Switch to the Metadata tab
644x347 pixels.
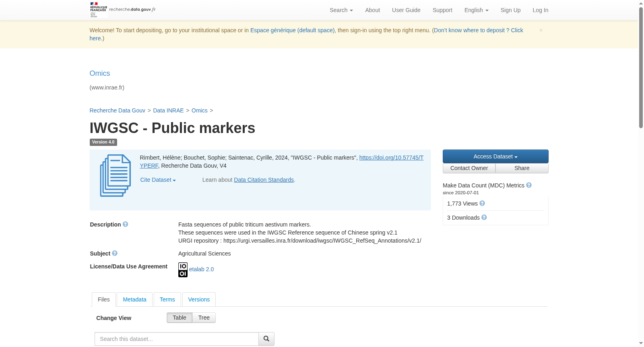coord(134,299)
